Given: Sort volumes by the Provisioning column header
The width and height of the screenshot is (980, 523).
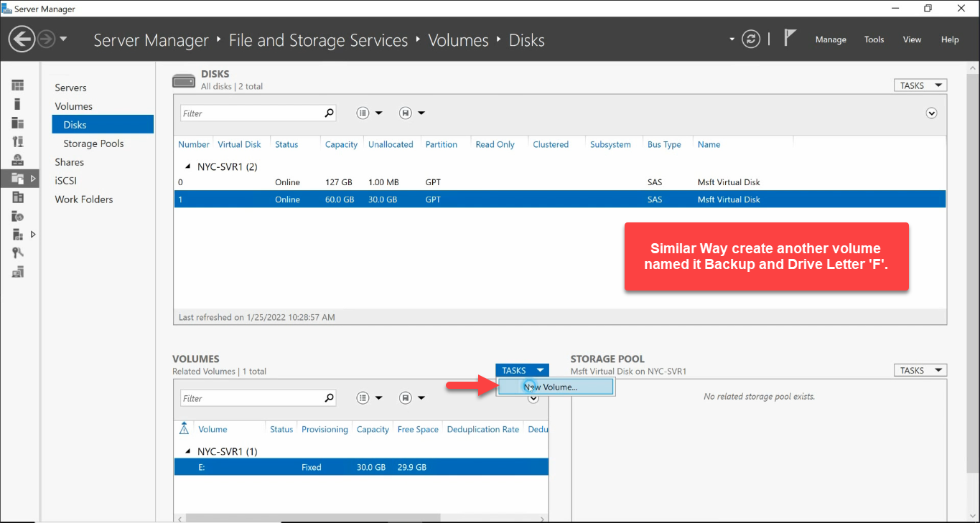Looking at the screenshot, I should 325,429.
